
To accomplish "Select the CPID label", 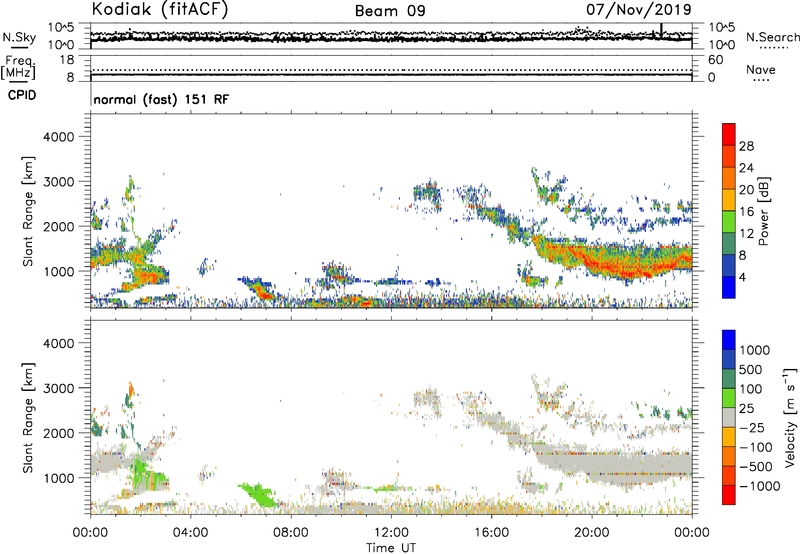I will point(22,95).
